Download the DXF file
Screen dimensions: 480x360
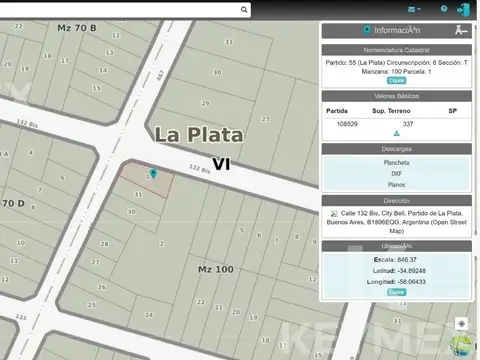pyautogui.click(x=396, y=174)
